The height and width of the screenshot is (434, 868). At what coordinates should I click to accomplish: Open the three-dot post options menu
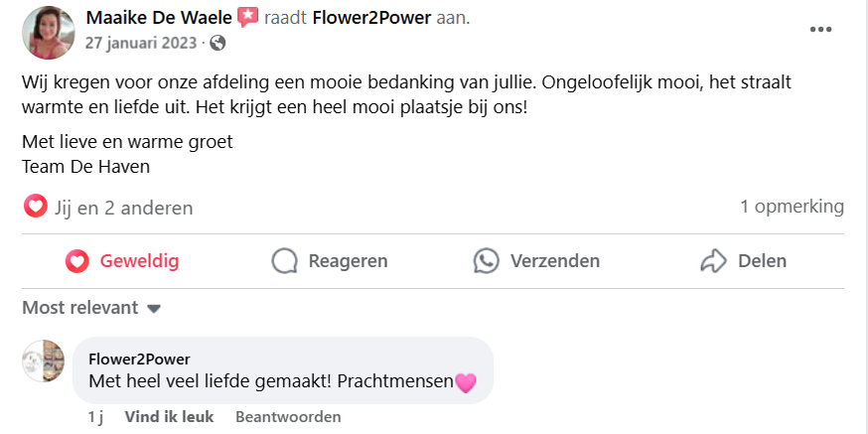tap(820, 29)
